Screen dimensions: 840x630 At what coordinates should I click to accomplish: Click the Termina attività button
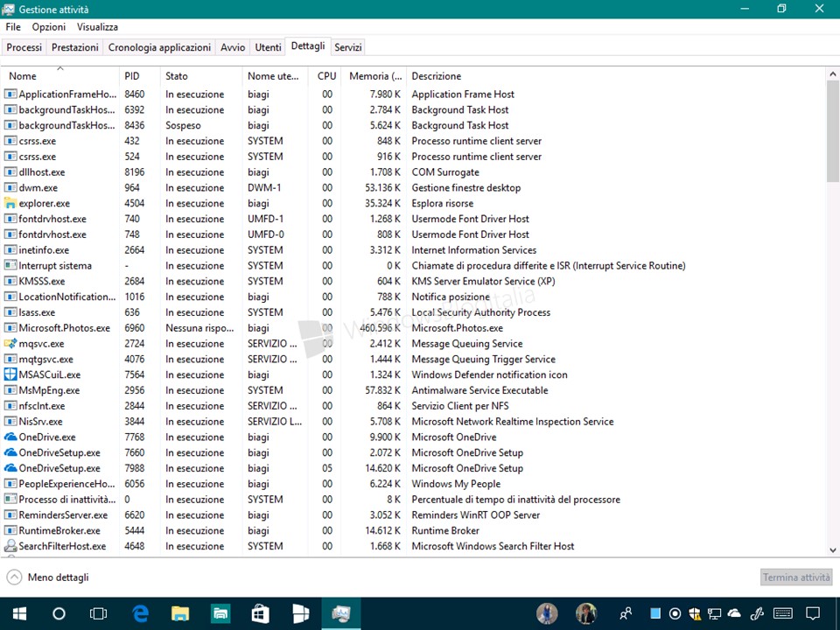(796, 577)
